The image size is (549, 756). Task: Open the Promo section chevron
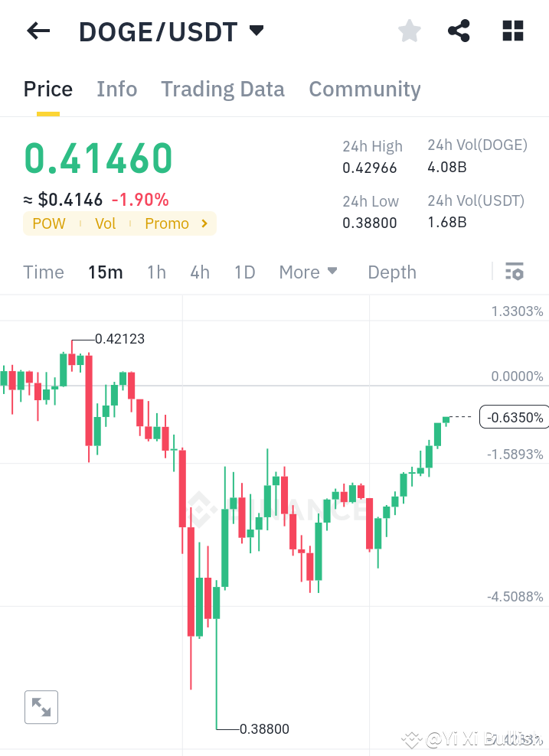pyautogui.click(x=202, y=223)
